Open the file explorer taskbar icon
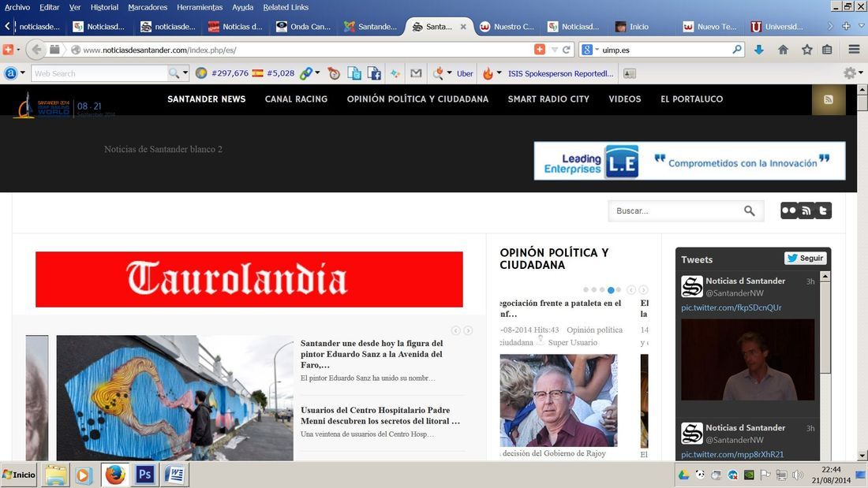Viewport: 868px width, 488px height. pos(56,475)
